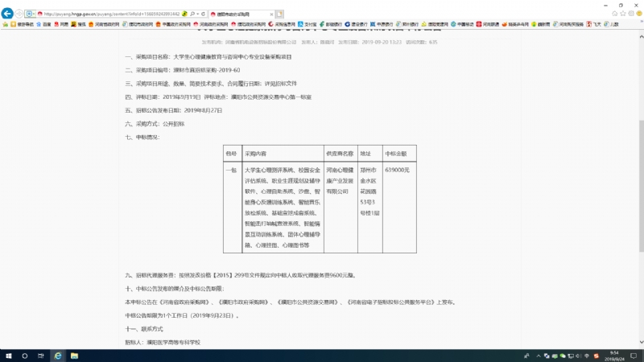The image size is (644, 362).
Task: Open Task View on taskbar
Action: point(41,356)
